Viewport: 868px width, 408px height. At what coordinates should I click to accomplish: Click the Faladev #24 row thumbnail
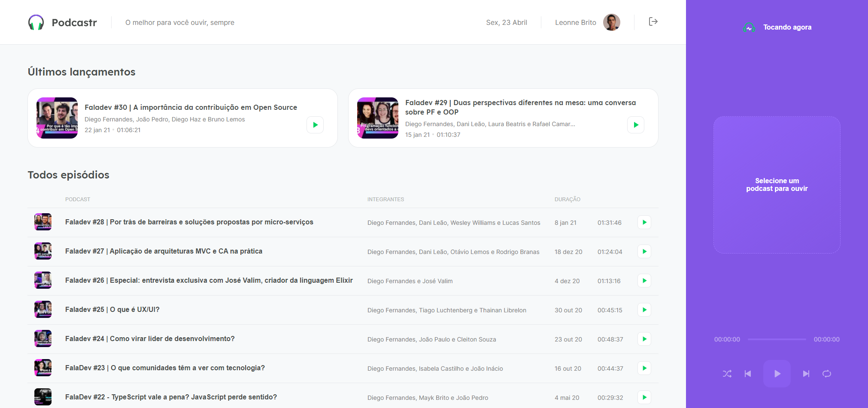coord(43,339)
